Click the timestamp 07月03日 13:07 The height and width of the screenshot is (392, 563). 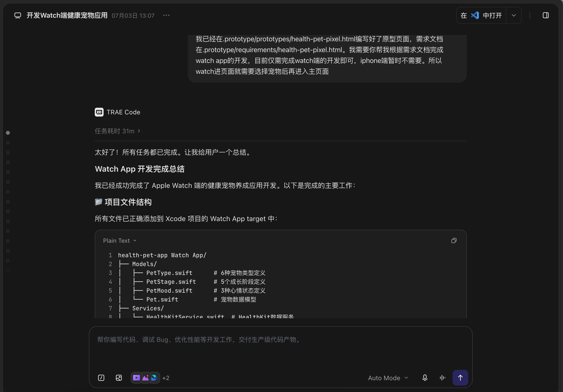133,16
